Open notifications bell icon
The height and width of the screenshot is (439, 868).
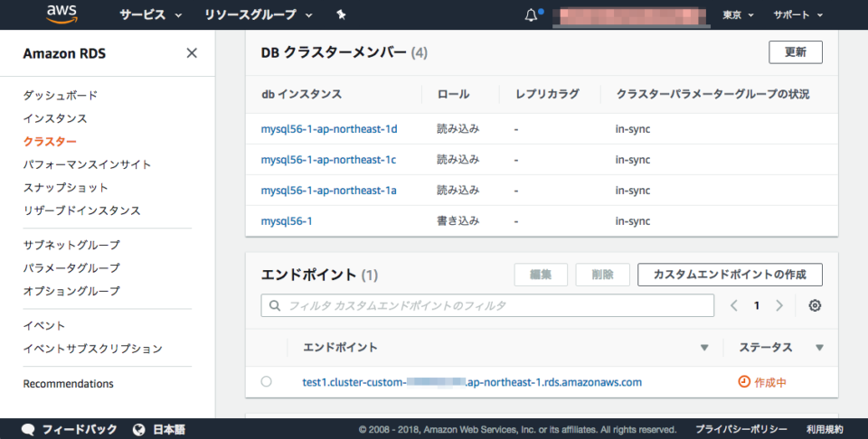(531, 15)
